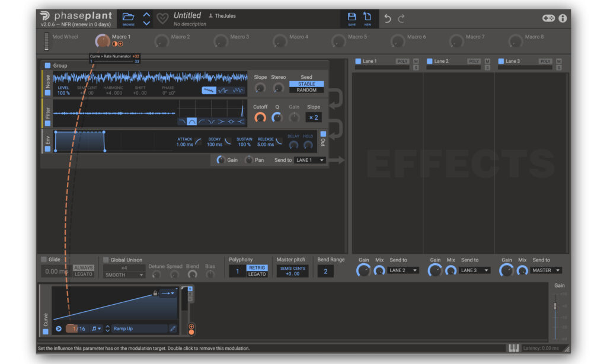607x364 pixels.
Task: Select ALWAYS glide mode
Action: coord(83,268)
